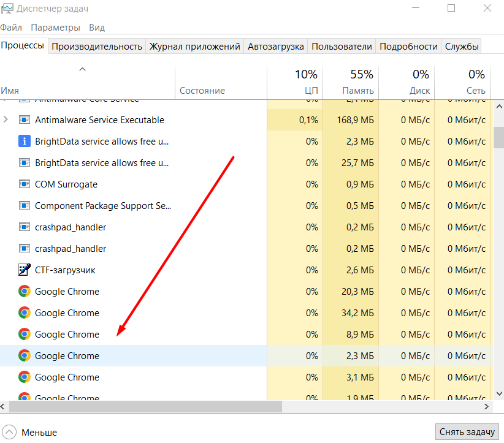
Task: Click the sort arrow above the Имя column
Action: (83, 69)
